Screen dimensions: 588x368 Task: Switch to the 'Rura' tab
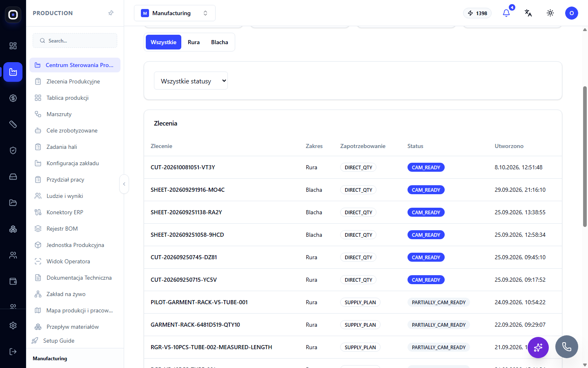[x=194, y=42]
